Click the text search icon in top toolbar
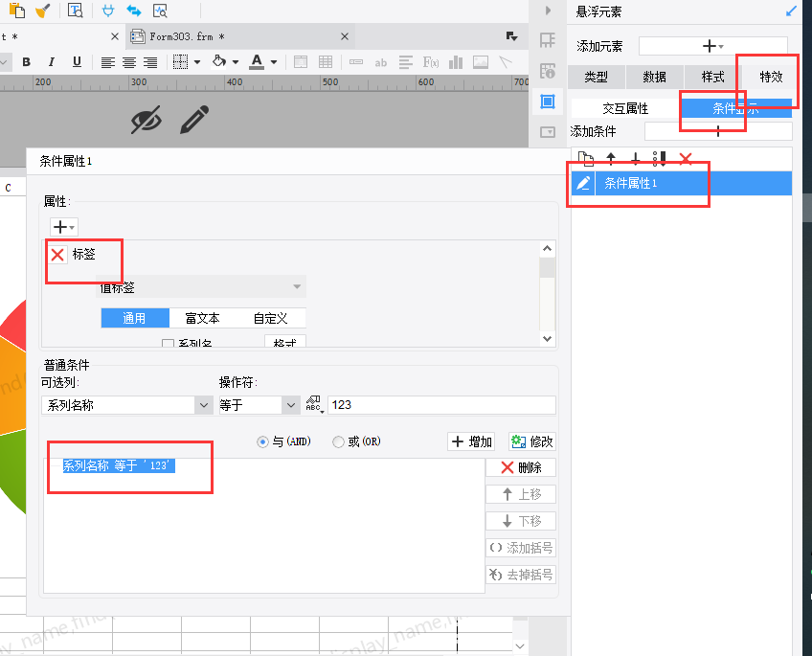The width and height of the screenshot is (812, 656). [x=76, y=11]
